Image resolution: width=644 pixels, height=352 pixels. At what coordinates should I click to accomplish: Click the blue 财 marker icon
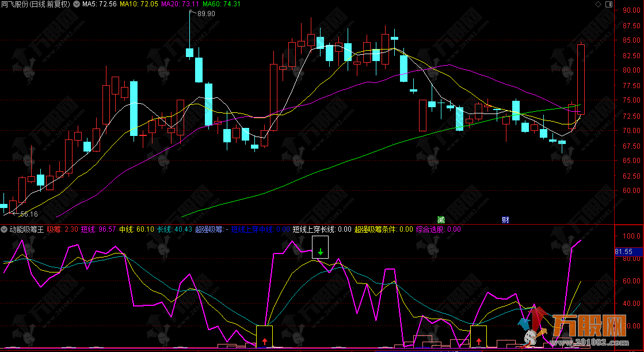pos(505,219)
